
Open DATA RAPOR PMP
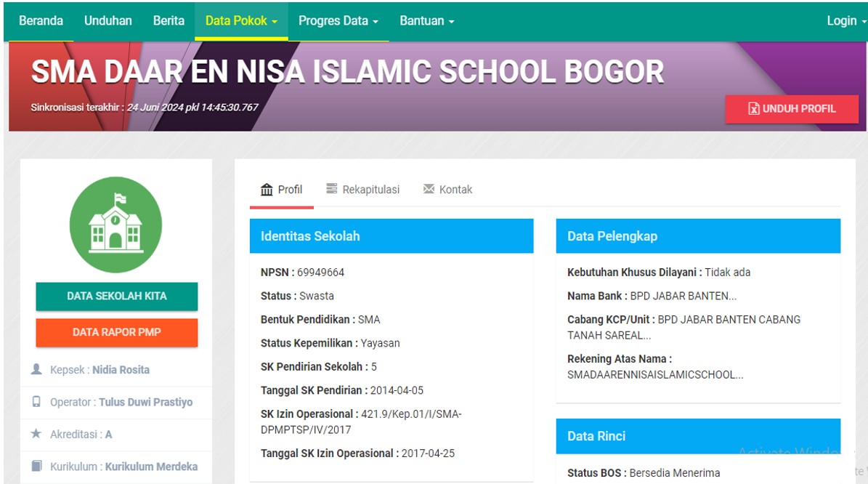116,333
